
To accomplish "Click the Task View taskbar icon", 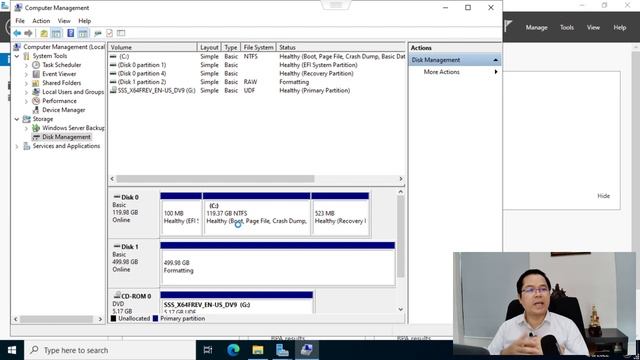I will click(x=208, y=350).
